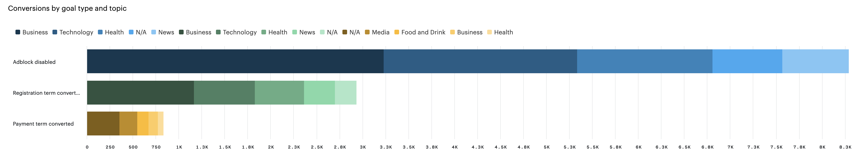Screen dimensions: 868x160
Task: Click the Adblock disabled axis label
Action: coord(34,62)
